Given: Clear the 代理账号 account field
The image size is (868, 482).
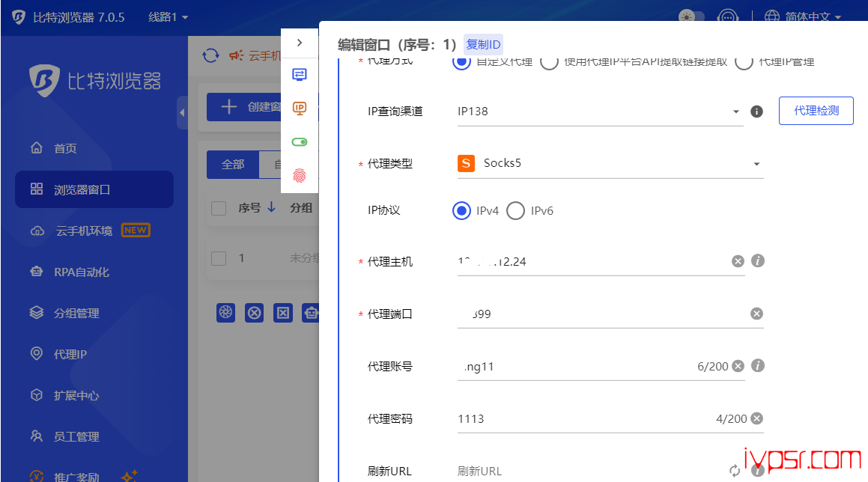Looking at the screenshot, I should (x=738, y=366).
